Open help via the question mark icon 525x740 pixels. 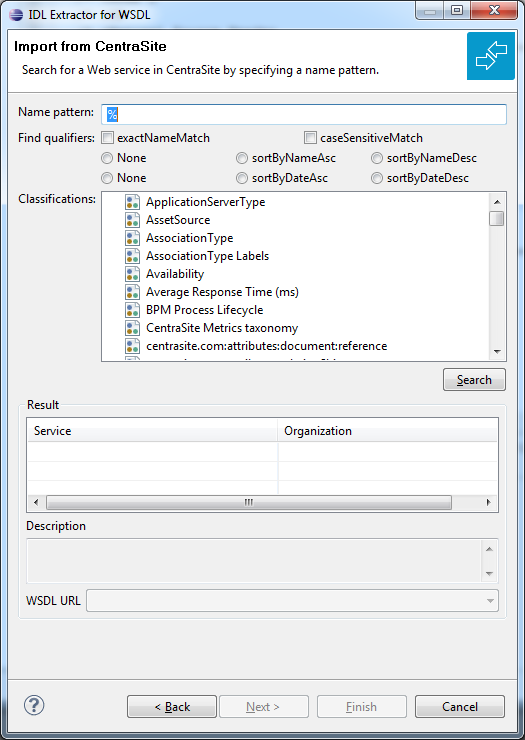(x=34, y=706)
